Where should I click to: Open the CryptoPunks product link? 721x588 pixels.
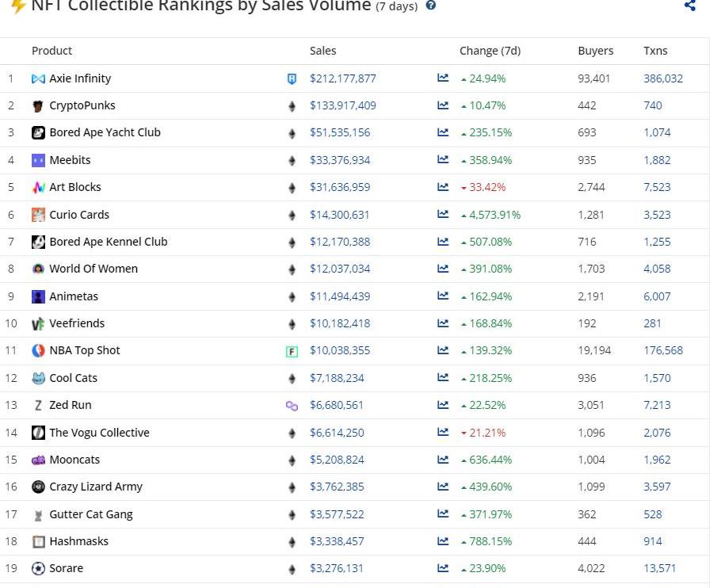(82, 105)
